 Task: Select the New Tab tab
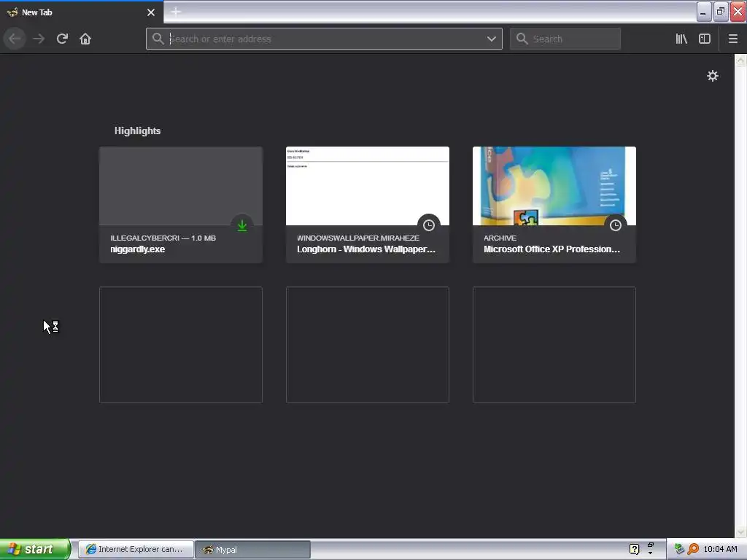82,12
